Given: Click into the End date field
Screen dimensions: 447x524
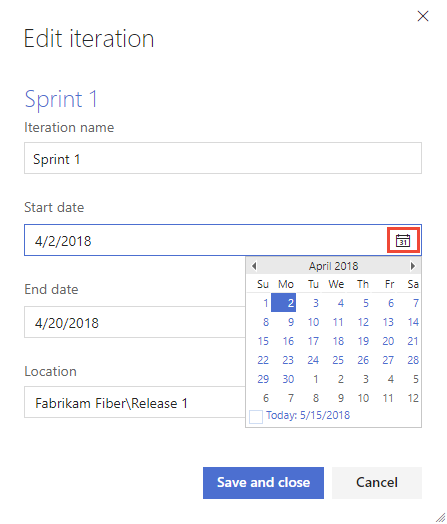Looking at the screenshot, I should click(135, 322).
